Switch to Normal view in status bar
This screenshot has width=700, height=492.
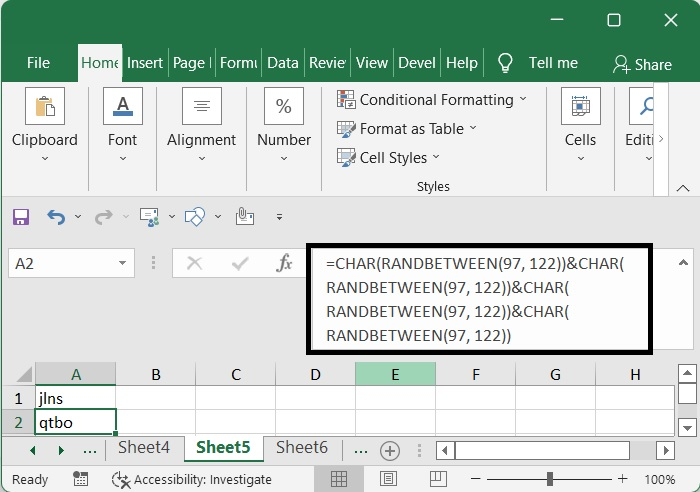339,479
